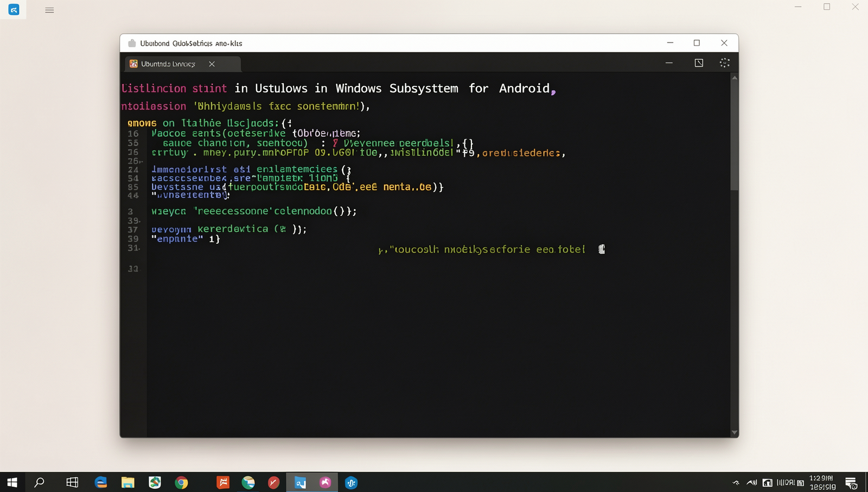Click the 'lmmcnciorirst' code line
This screenshot has width=868, height=492.
(x=252, y=169)
